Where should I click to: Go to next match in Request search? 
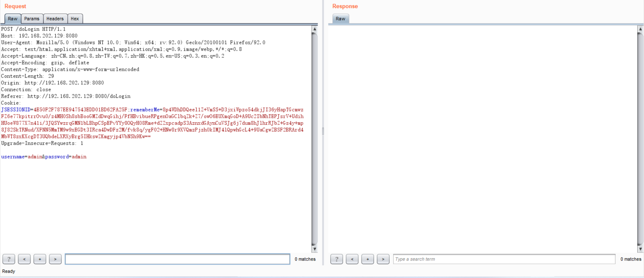(55, 259)
